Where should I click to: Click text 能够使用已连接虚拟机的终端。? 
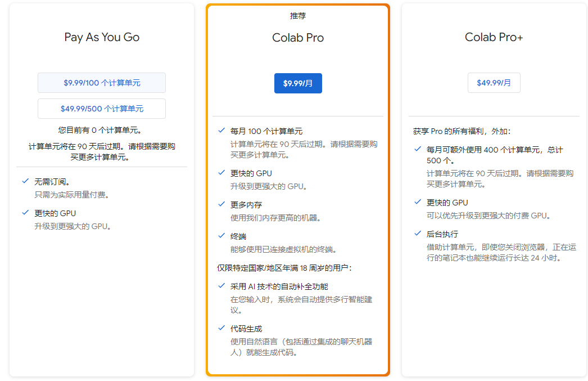283,250
